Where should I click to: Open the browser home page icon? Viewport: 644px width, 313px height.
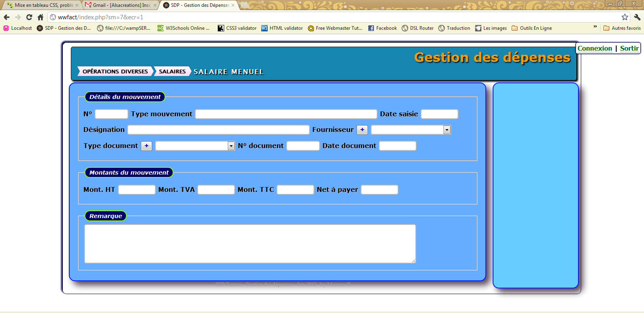[40, 17]
